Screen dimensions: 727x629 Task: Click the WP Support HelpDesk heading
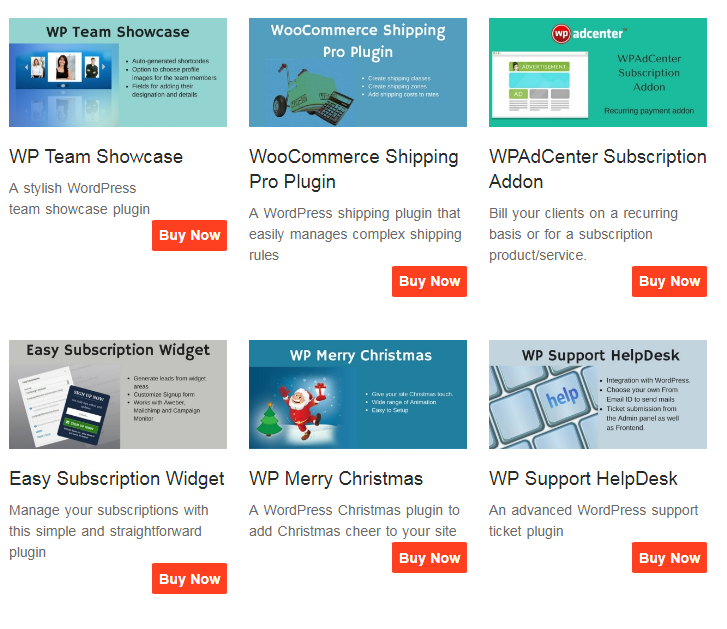pos(583,479)
